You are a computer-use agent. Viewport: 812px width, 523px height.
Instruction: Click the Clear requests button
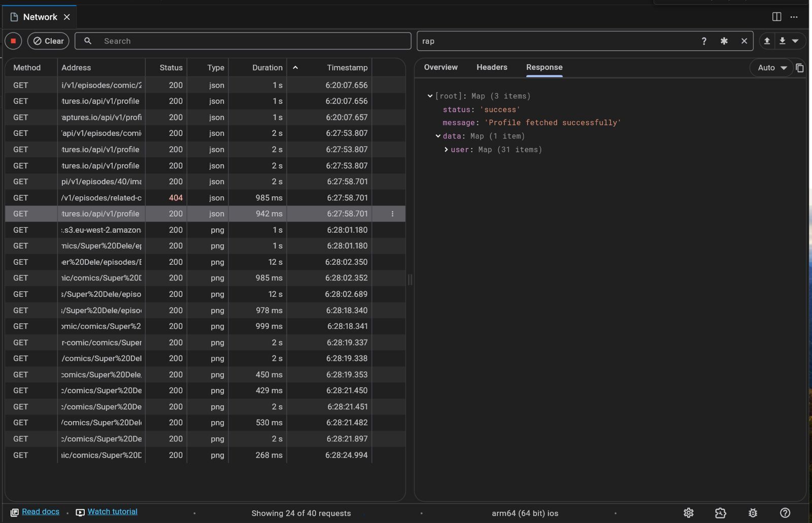point(48,41)
